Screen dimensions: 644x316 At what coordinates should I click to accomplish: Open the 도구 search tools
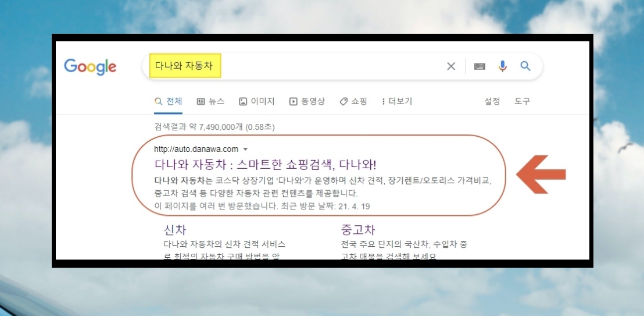point(522,101)
